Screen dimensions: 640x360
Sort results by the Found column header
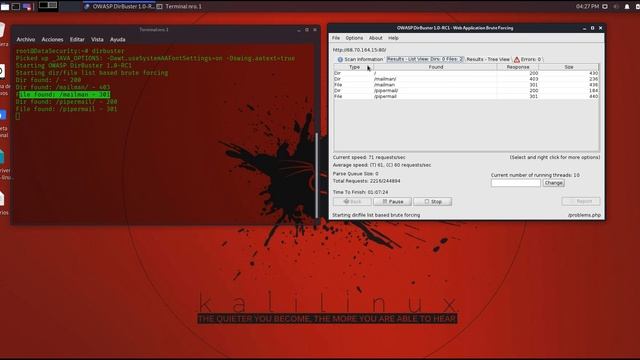436,67
